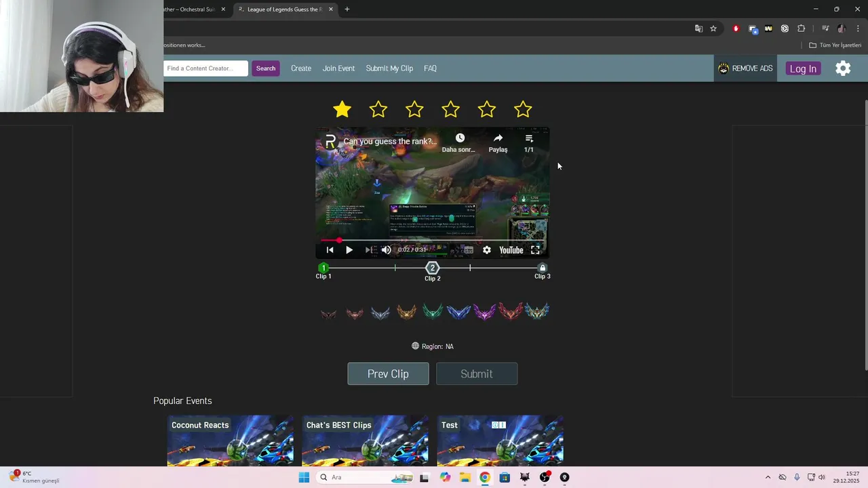Go back with Prev Clip button
Viewport: 868px width, 488px height.
pyautogui.click(x=388, y=373)
